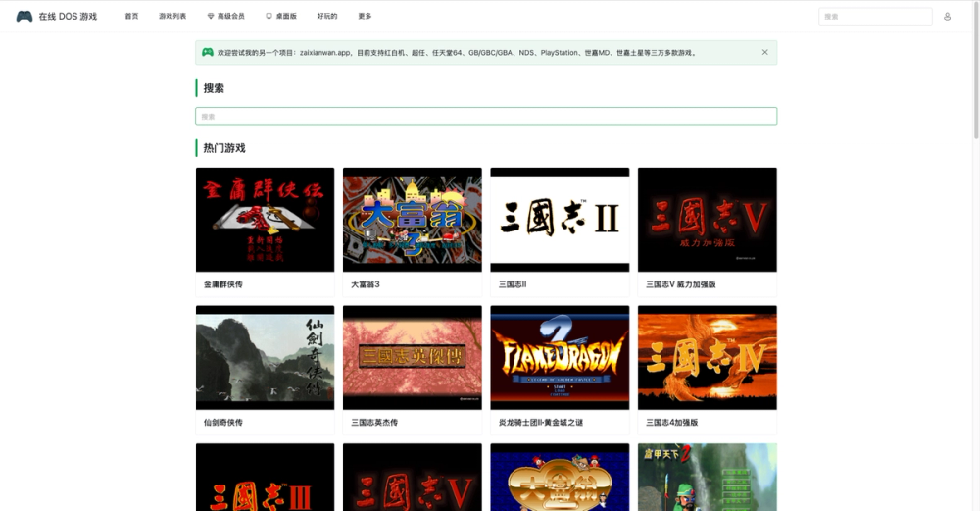Click the 三国志英杰传 title text
Image resolution: width=980 pixels, height=511 pixels.
374,423
